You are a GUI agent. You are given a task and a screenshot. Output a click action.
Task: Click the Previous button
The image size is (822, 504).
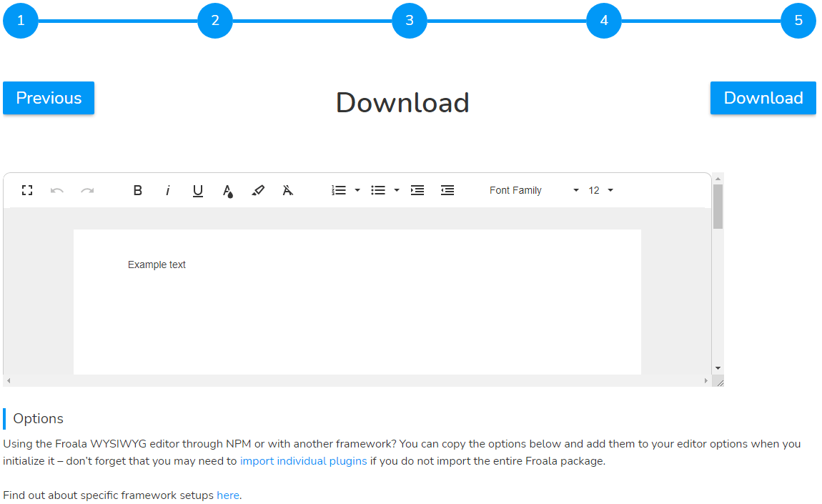(x=48, y=97)
